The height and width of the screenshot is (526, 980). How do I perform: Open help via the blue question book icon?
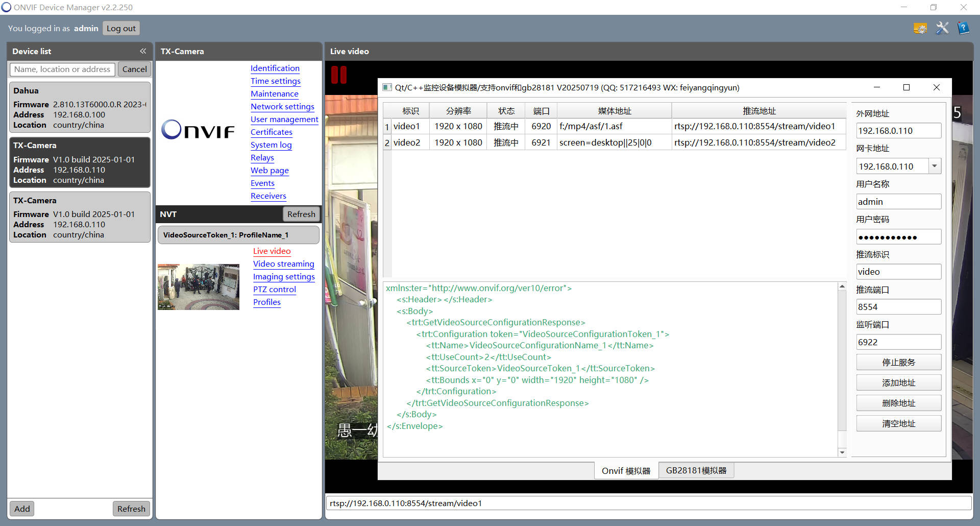click(963, 28)
